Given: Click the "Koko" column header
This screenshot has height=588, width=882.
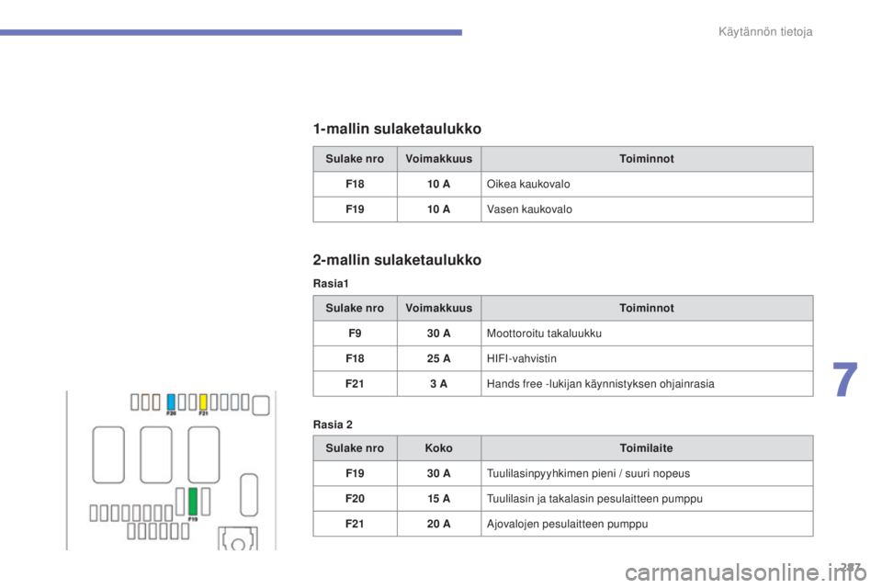Looking at the screenshot, I should point(439,448).
